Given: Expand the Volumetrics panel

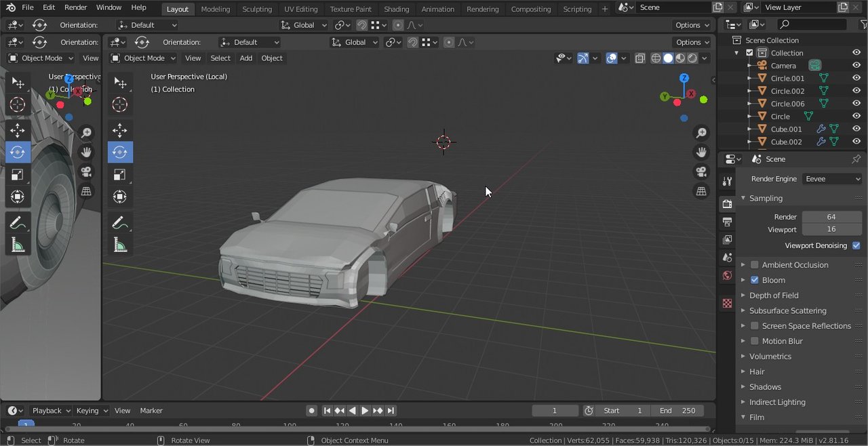Looking at the screenshot, I should (770, 357).
